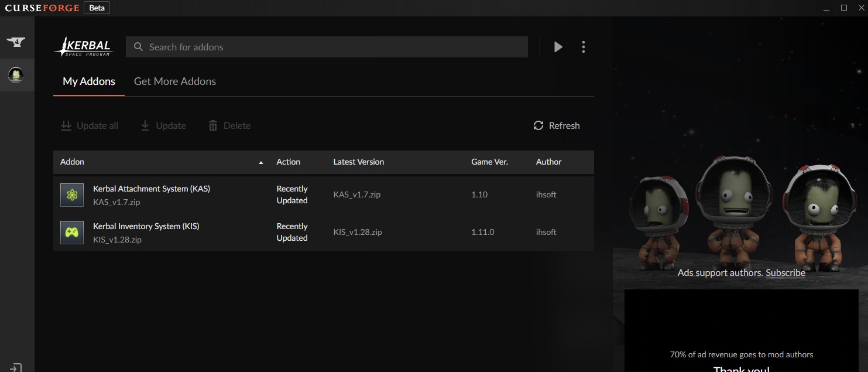Open the three-dot more options menu
The width and height of the screenshot is (868, 372).
[583, 47]
